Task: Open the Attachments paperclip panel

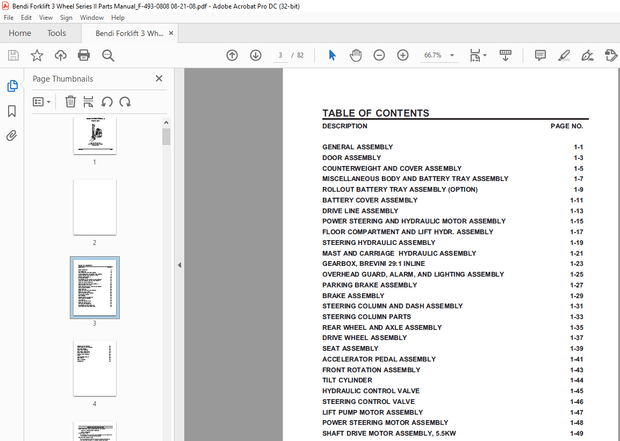Action: point(12,136)
